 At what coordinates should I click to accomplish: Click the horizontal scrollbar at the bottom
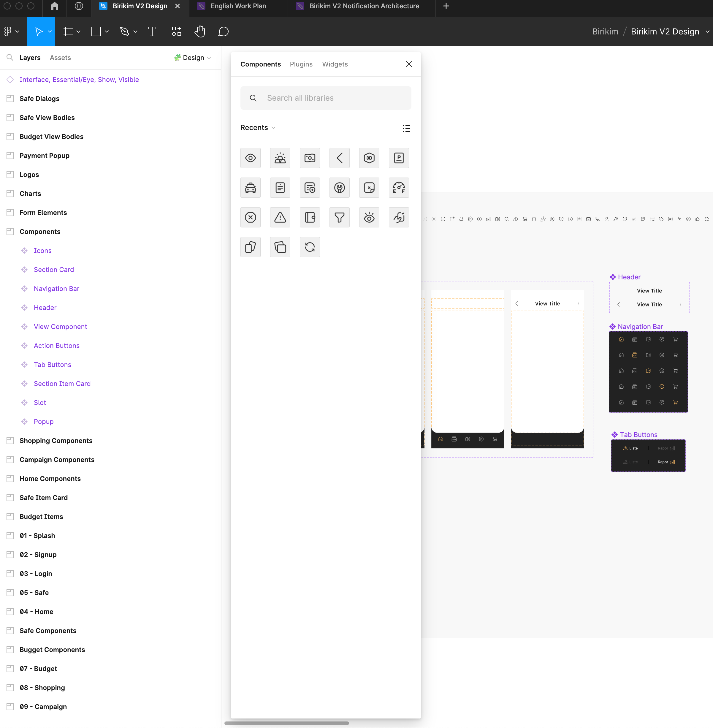pos(286,723)
